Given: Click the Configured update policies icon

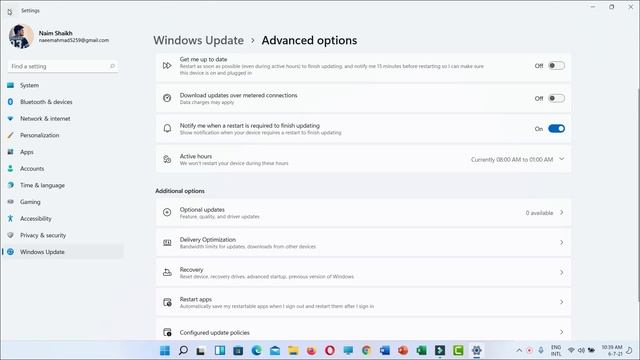Looking at the screenshot, I should 167,332.
